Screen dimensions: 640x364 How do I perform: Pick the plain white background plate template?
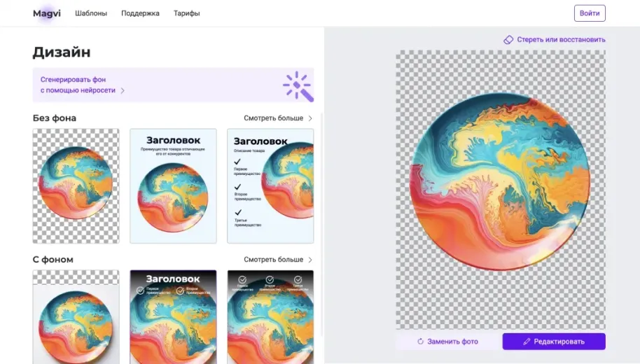[76, 316]
